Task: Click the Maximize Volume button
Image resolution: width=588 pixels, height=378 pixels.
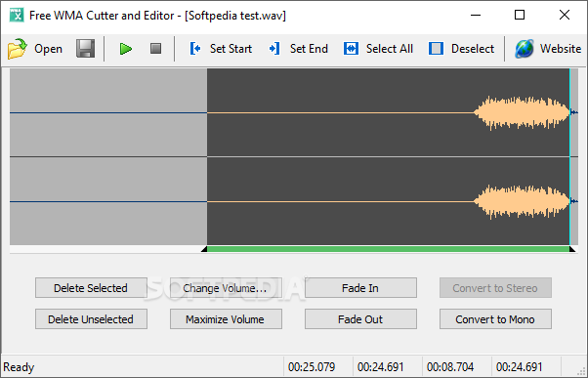Action: [x=226, y=319]
